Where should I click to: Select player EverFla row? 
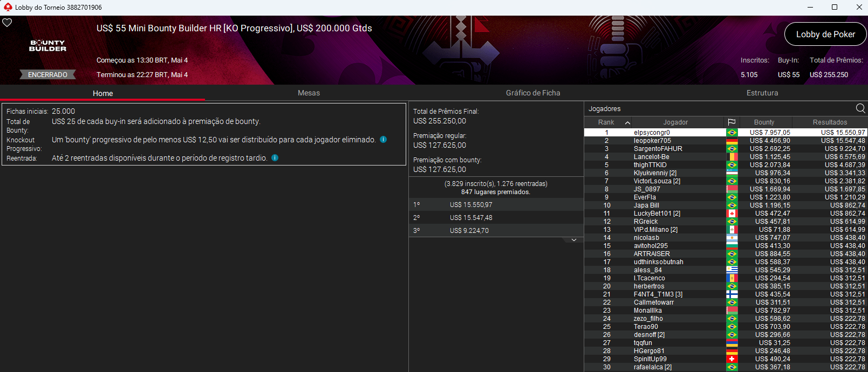[726, 197]
